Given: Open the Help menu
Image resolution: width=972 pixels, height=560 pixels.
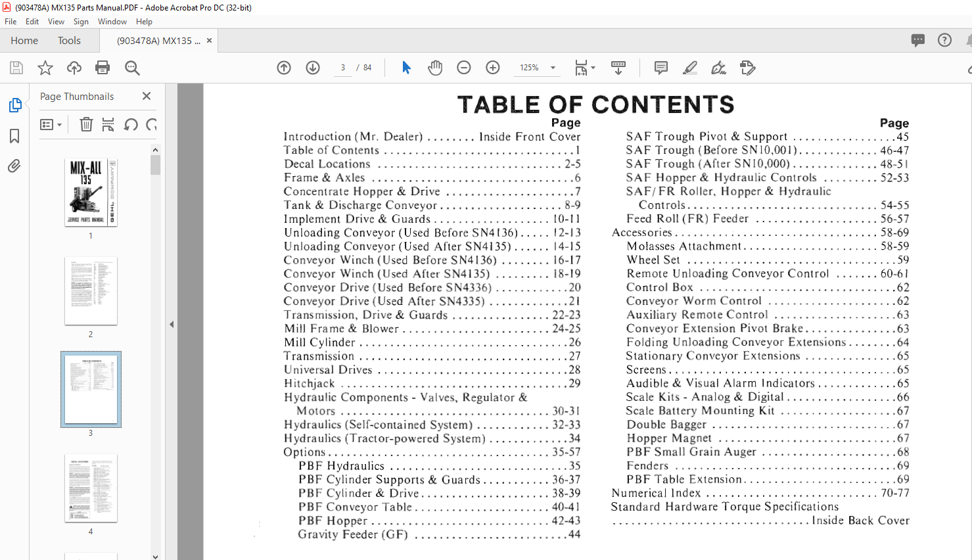Looking at the screenshot, I should click(x=144, y=22).
